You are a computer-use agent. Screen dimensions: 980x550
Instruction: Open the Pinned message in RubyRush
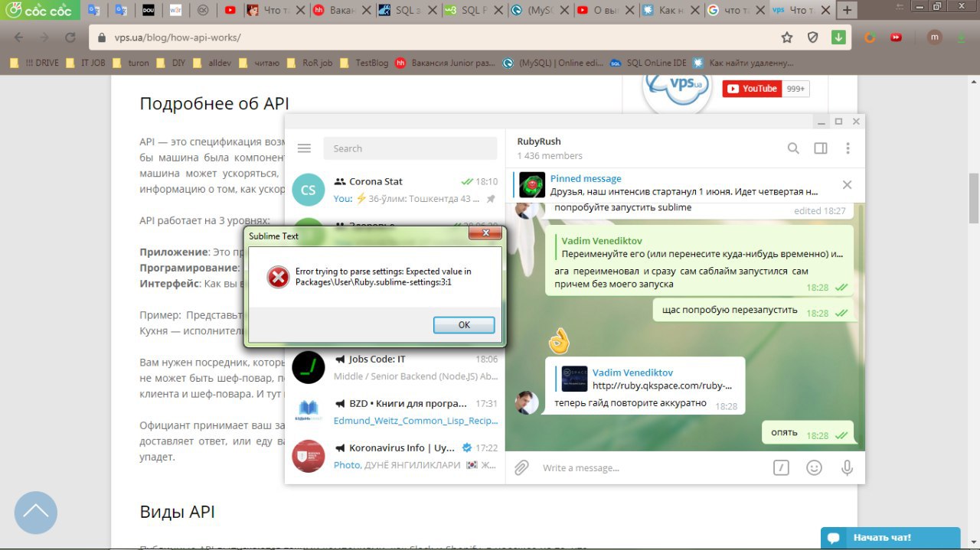click(x=674, y=184)
